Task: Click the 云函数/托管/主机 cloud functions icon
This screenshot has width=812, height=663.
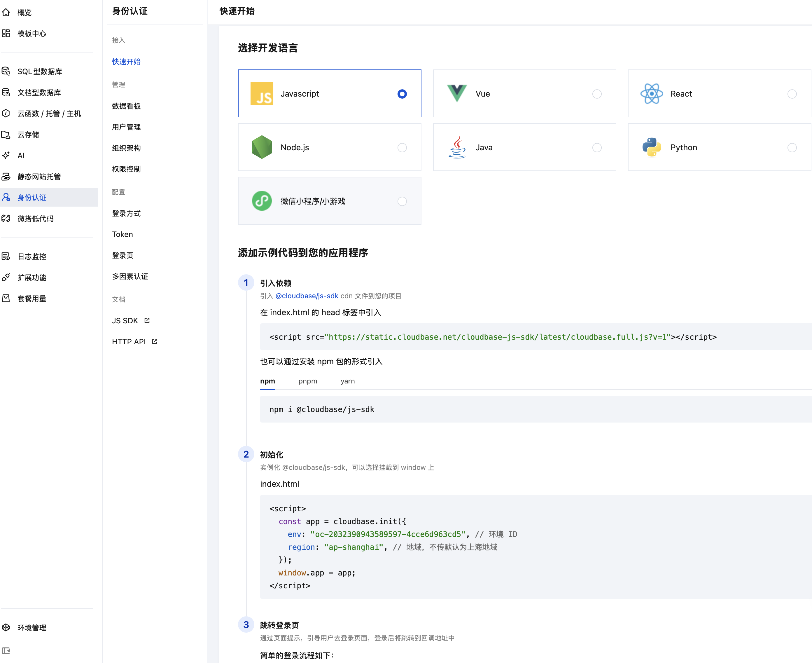Action: tap(6, 114)
